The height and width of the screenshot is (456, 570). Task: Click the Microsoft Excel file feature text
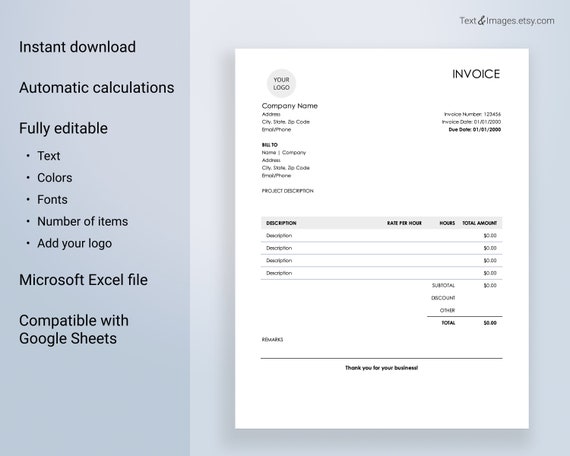83,280
